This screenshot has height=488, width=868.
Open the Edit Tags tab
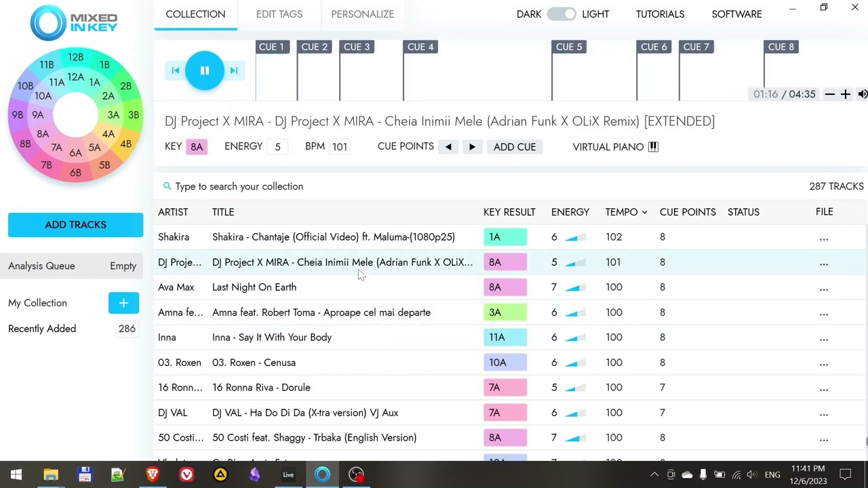pyautogui.click(x=279, y=14)
